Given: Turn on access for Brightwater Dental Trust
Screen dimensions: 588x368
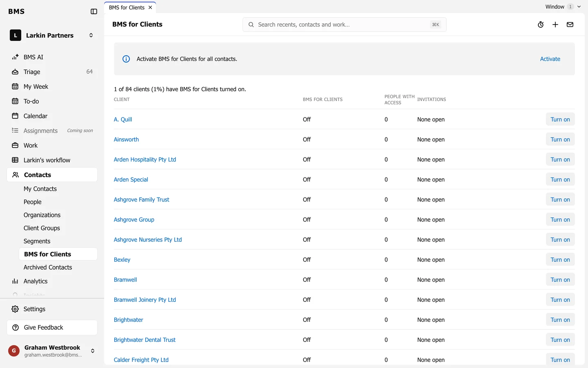Looking at the screenshot, I should click(x=560, y=340).
